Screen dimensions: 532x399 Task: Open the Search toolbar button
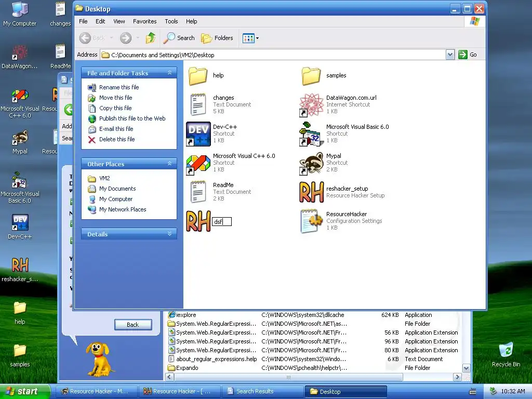(179, 38)
